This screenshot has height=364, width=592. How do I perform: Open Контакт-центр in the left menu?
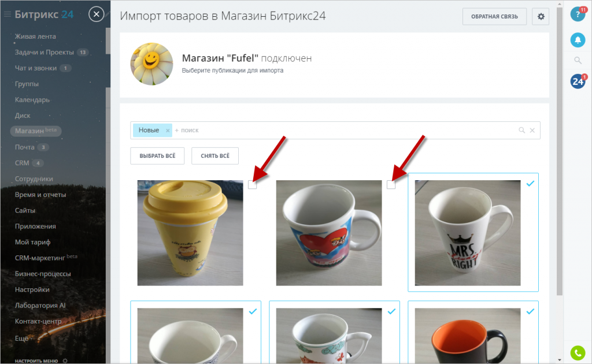(38, 321)
